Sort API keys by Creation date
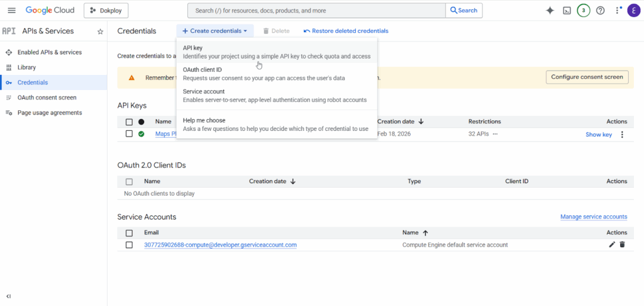The height and width of the screenshot is (306, 644). click(421, 122)
